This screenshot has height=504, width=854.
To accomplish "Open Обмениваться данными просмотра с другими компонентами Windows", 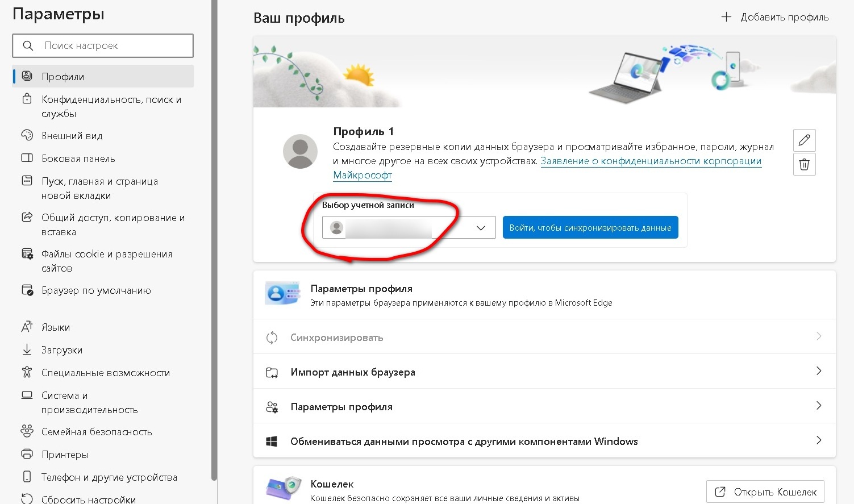I will (544, 441).
